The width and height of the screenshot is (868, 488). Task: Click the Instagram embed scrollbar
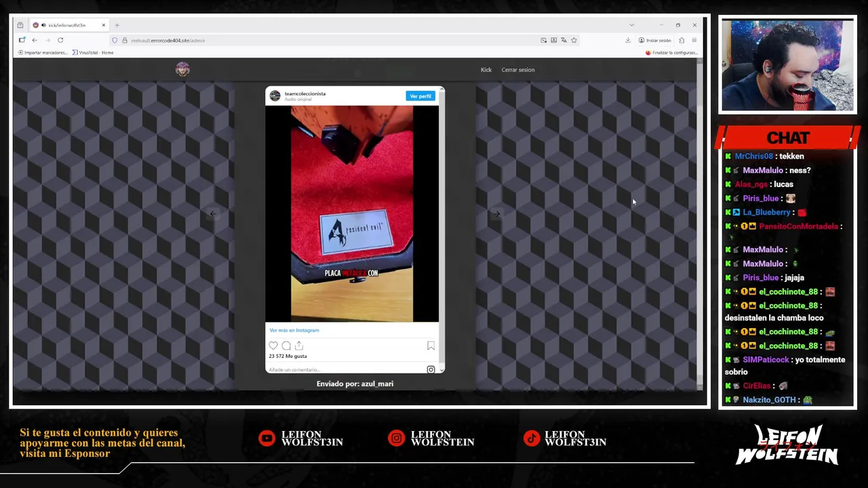click(x=442, y=229)
